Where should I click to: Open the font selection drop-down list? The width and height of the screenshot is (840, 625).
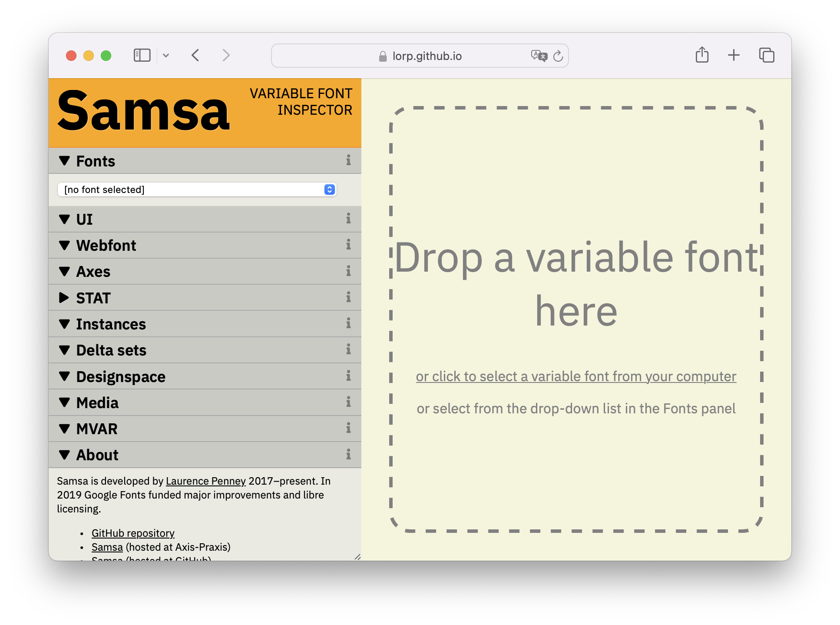click(197, 189)
